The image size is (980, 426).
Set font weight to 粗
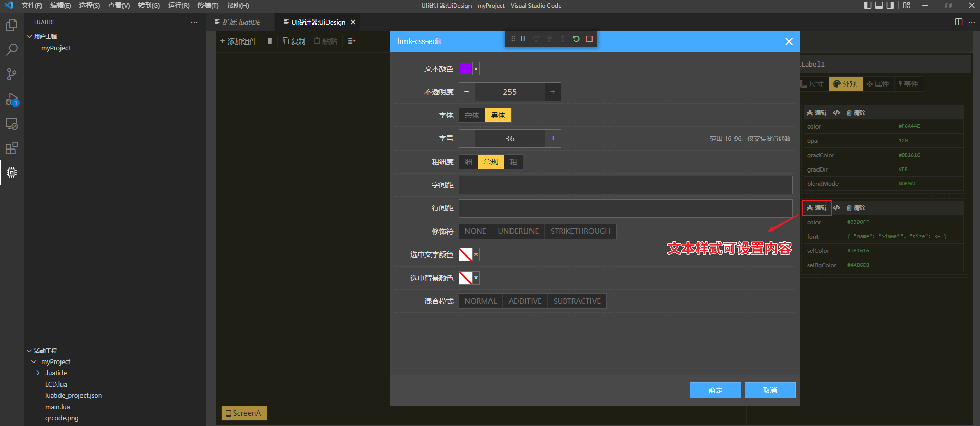513,162
